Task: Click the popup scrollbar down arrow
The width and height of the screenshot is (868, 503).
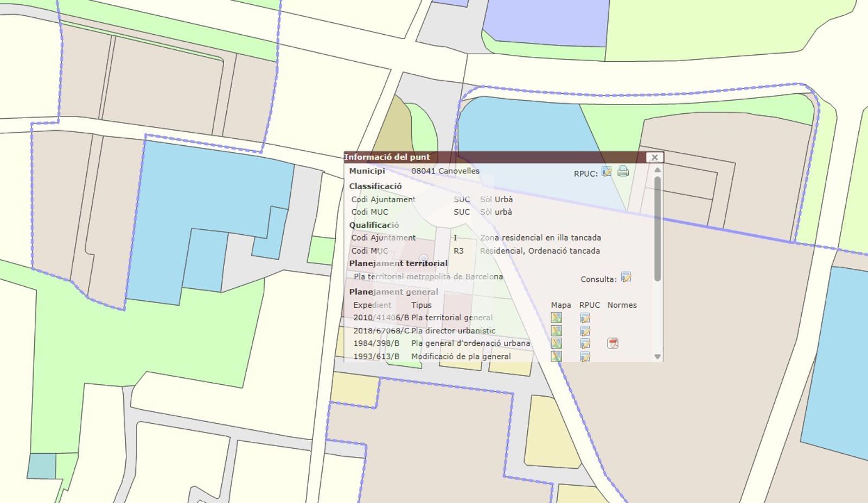Action: pos(658,357)
